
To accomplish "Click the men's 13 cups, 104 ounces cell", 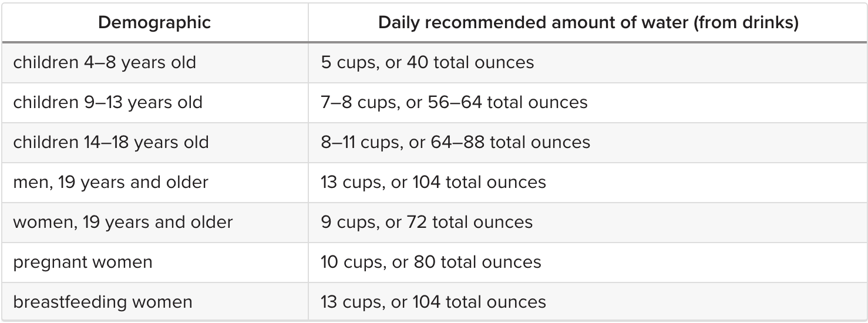I will click(588, 183).
